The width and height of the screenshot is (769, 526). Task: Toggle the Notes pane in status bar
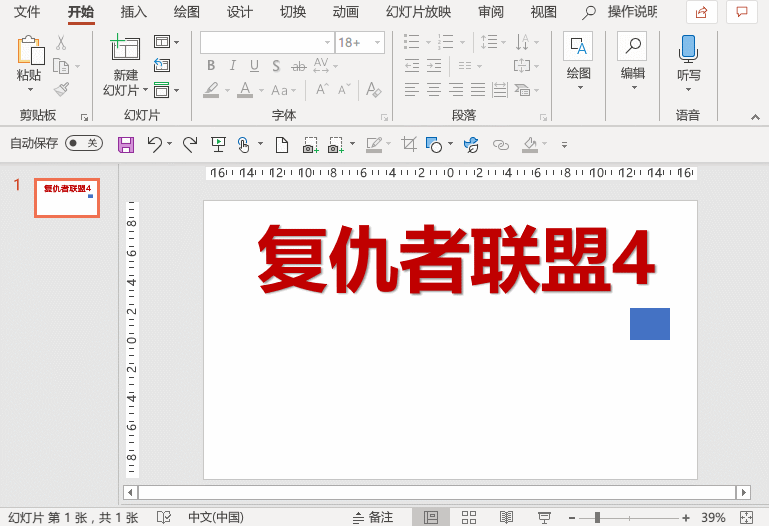click(374, 517)
